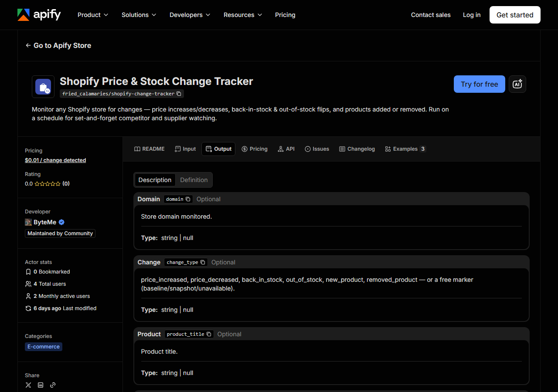Copy the domain field key
The image size is (558, 392).
point(188,199)
